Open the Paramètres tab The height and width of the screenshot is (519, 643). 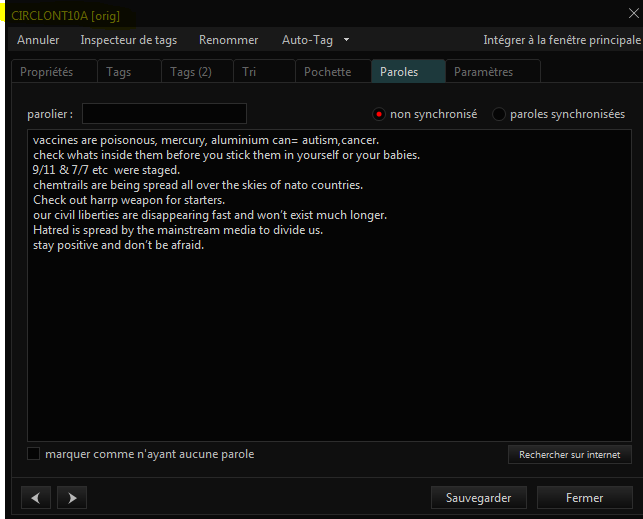pyautogui.click(x=493, y=72)
